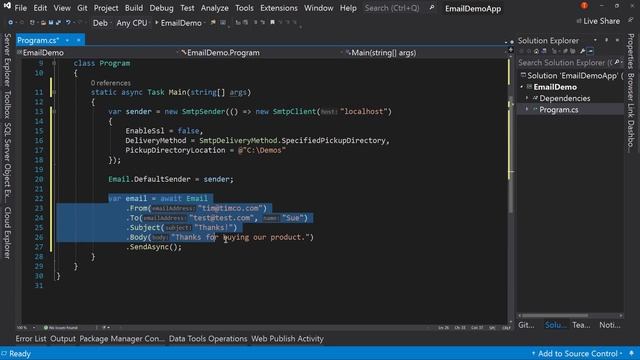Click Add to Source Control
640x360 pixels.
coord(578,353)
